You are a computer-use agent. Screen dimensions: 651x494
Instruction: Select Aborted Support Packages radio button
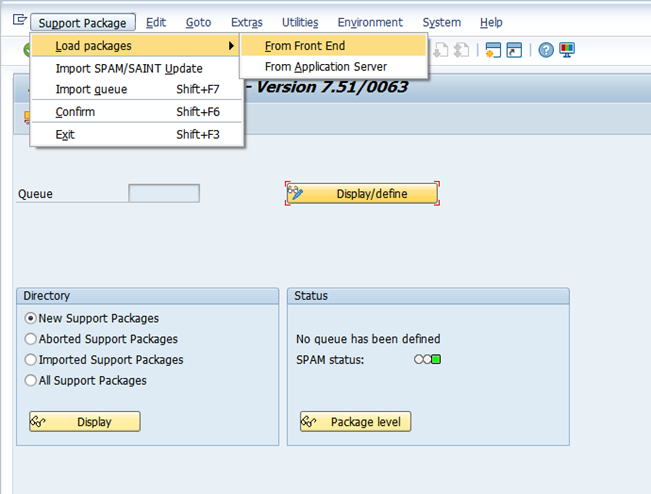(x=30, y=339)
